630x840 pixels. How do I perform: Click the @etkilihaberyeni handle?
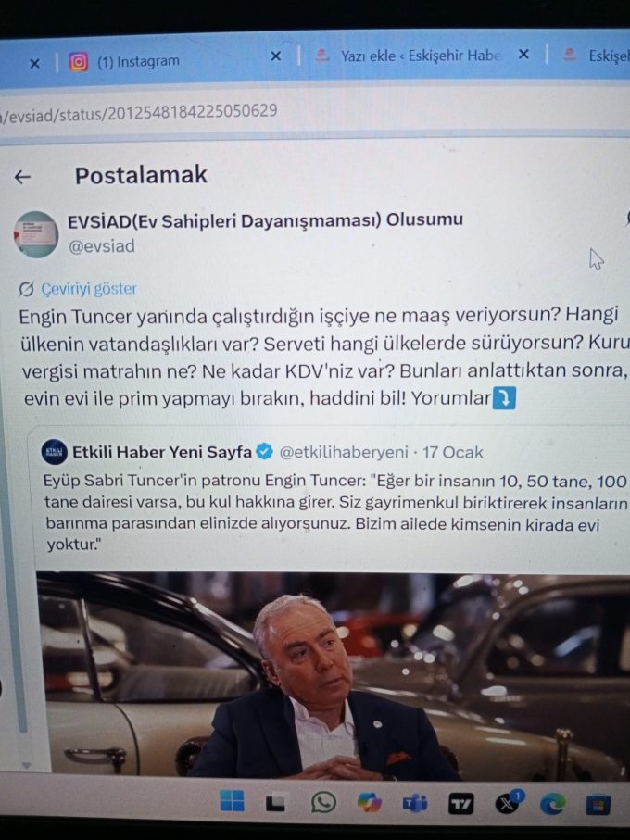pyautogui.click(x=344, y=452)
